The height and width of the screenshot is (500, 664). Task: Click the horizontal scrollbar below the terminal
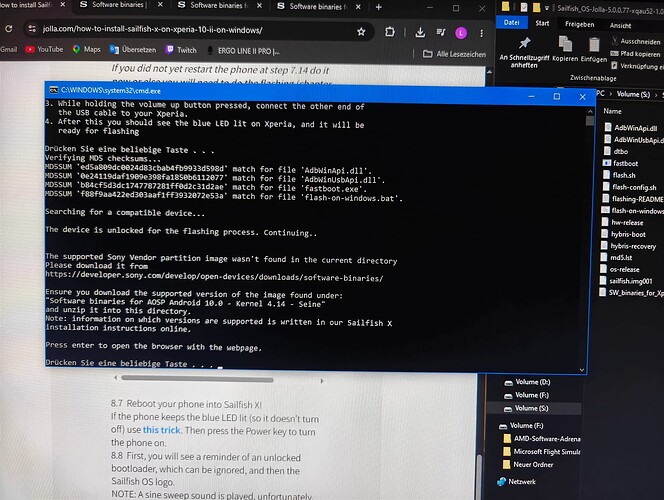(x=197, y=379)
